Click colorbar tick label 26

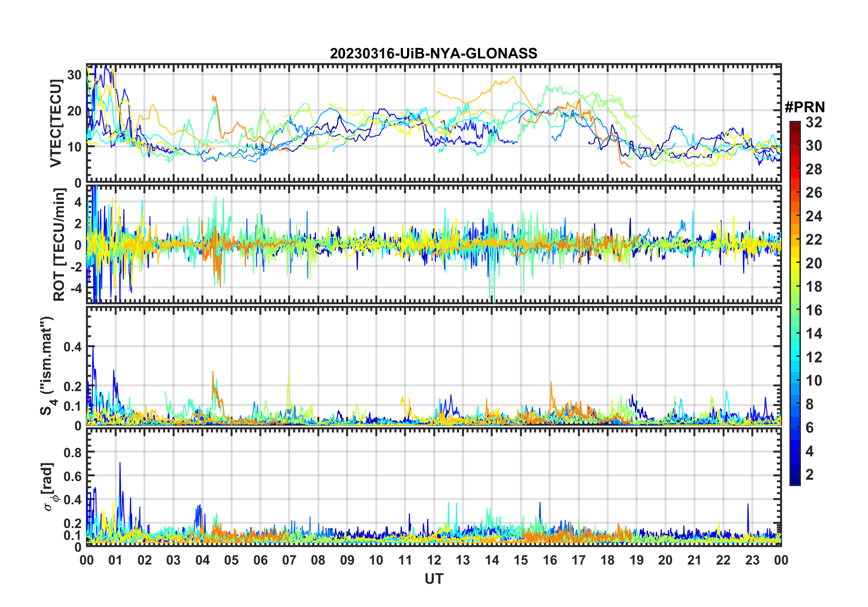[x=814, y=193]
